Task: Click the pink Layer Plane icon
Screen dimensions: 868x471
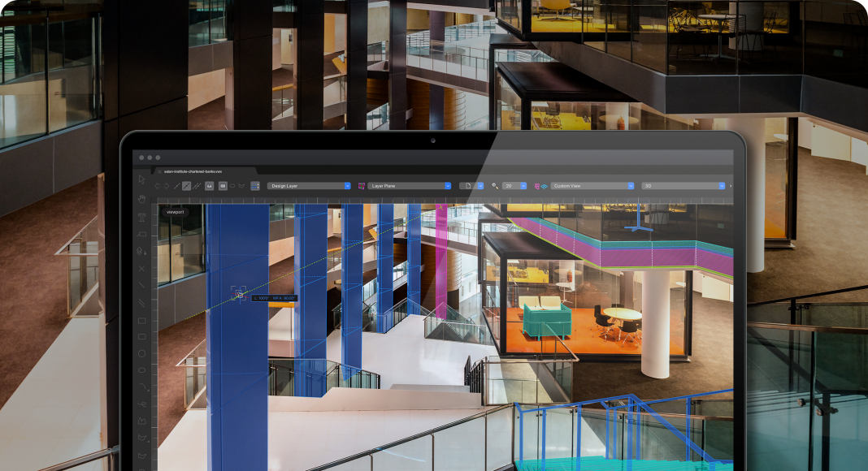Action: (x=362, y=186)
